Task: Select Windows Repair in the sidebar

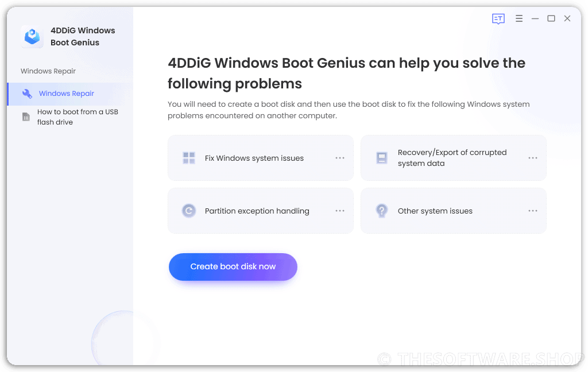Action: point(70,94)
